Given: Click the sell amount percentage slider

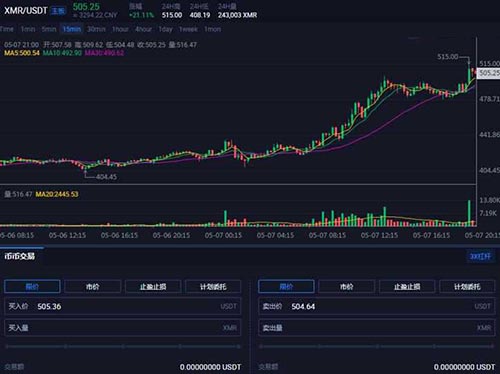Looking at the screenshot, I should pos(377,347).
